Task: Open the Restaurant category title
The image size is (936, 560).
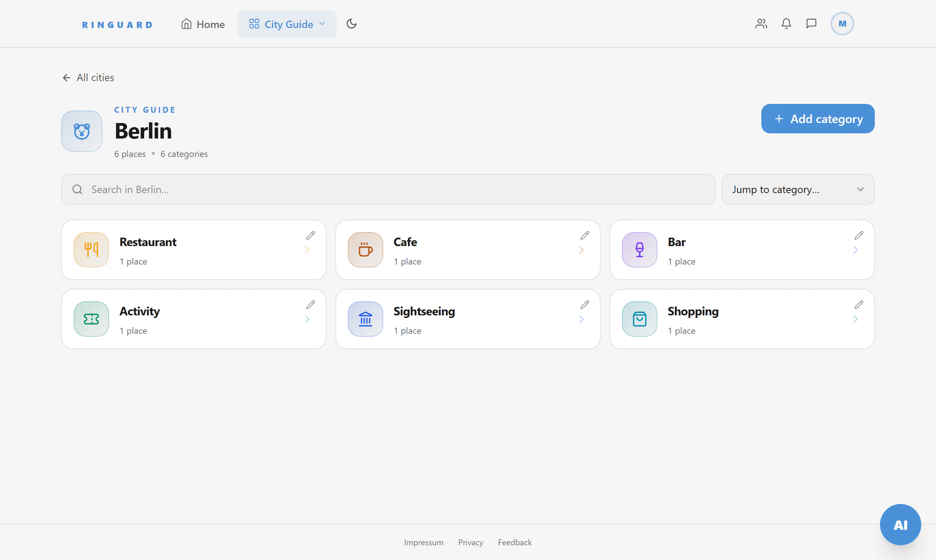Action: 148,242
